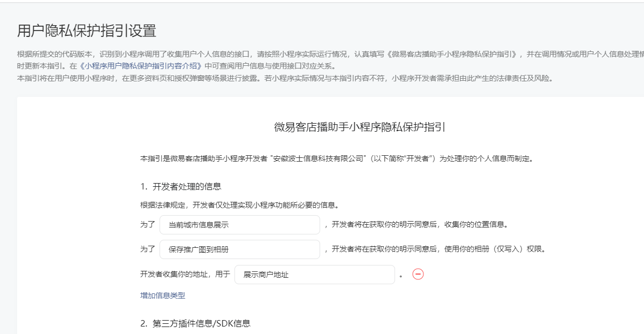Image resolution: width=644 pixels, height=334 pixels.
Task: Click the 当前城市信息展示 input field
Action: [240, 225]
